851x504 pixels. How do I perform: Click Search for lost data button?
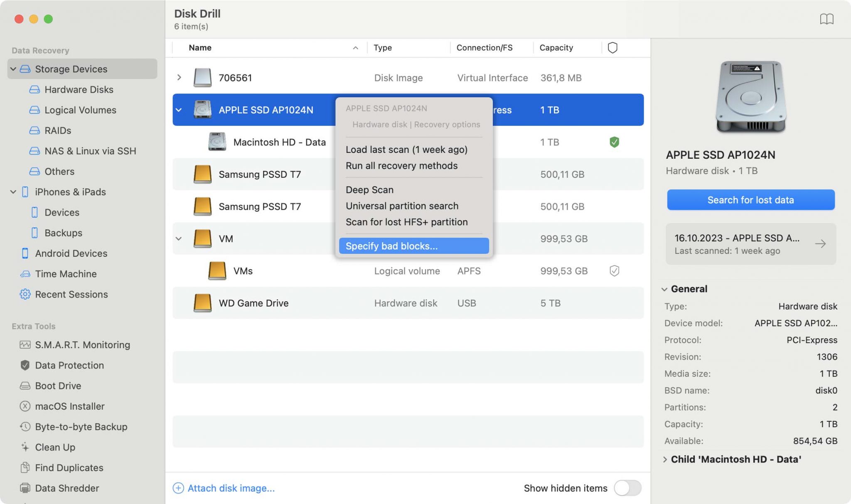(x=750, y=200)
